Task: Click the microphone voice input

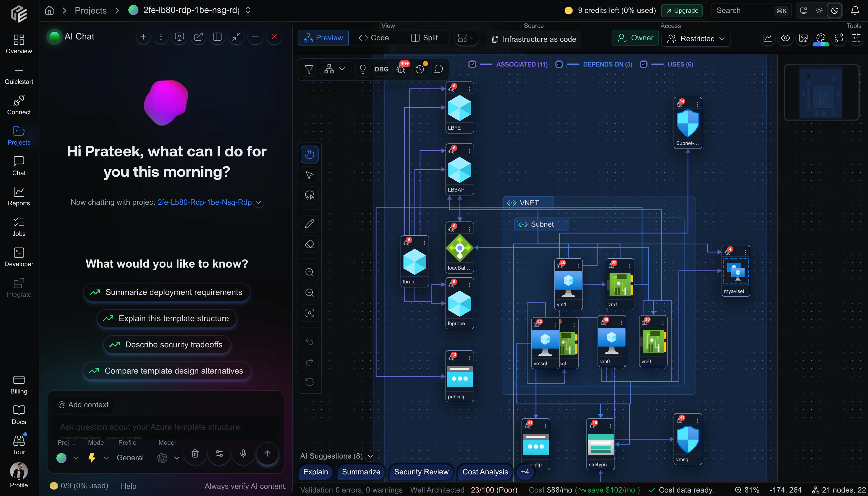Action: (243, 453)
